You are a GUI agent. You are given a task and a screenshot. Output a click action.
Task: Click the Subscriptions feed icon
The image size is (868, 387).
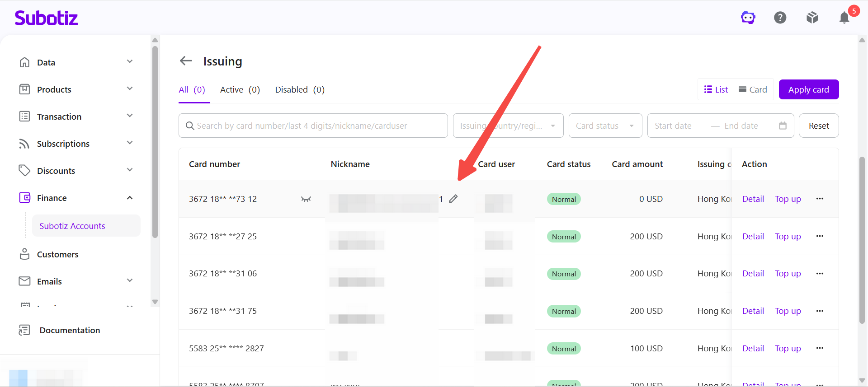tap(24, 144)
